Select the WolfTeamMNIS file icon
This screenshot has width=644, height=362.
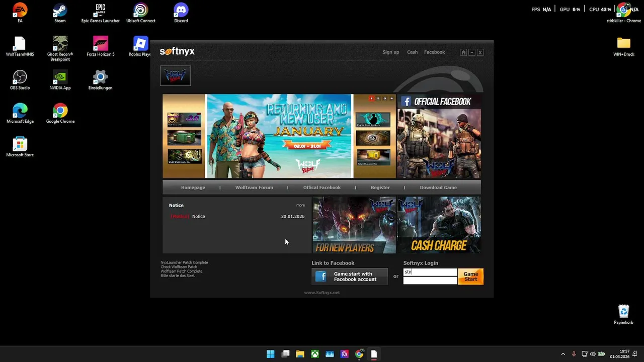[20, 47]
